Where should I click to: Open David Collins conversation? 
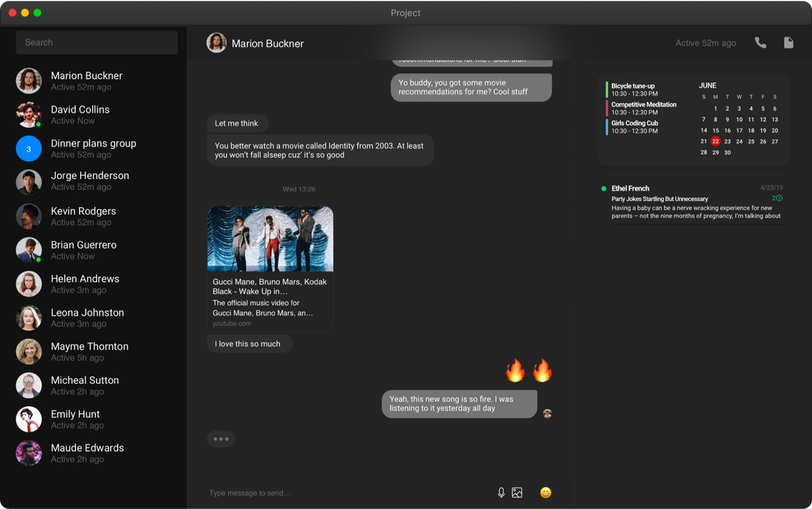(x=80, y=114)
